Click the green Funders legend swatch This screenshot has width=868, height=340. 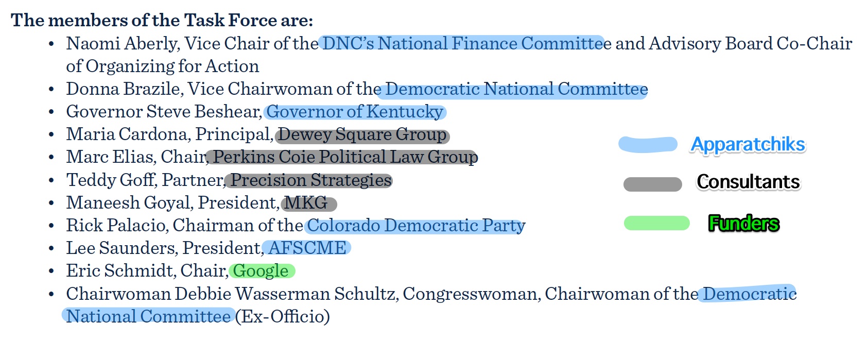tap(657, 223)
